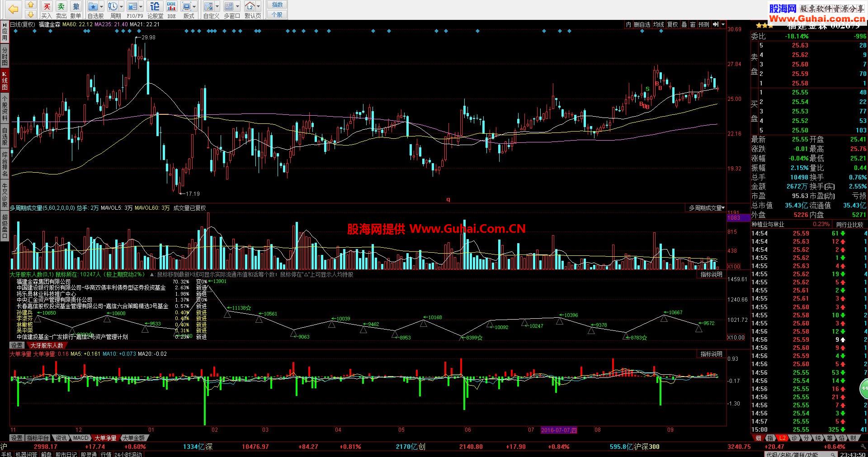Expand the F10/F9 dropdown arrow

click(141, 7)
